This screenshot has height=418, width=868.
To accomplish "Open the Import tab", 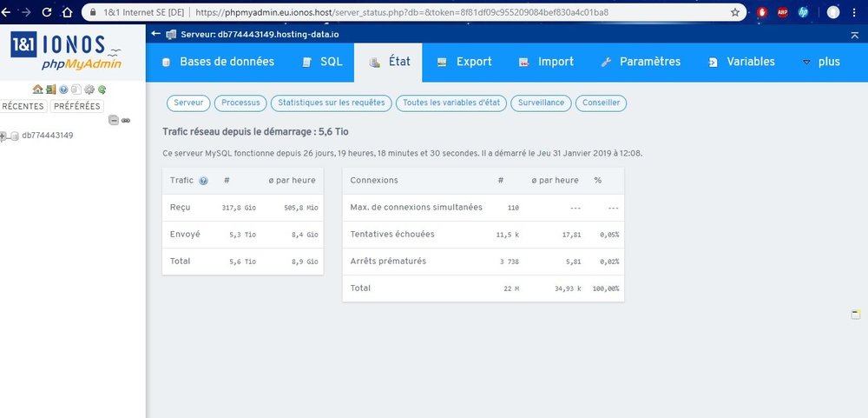I will (546, 62).
